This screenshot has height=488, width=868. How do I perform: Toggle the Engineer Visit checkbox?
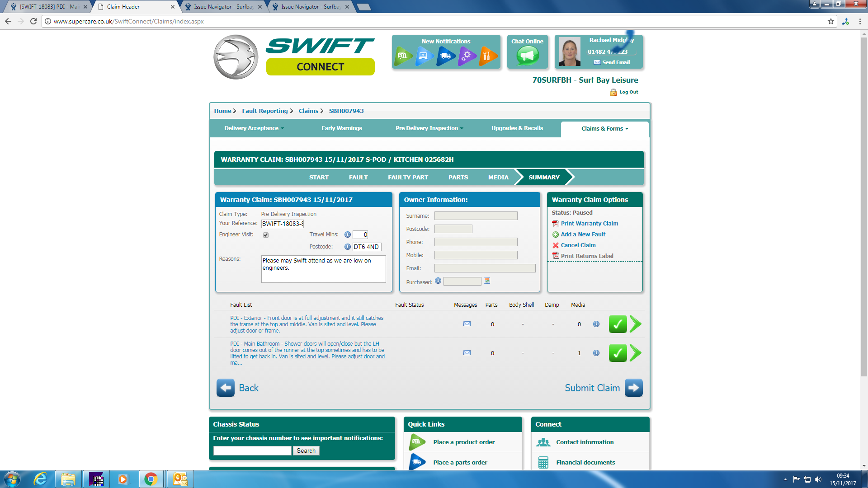(x=266, y=235)
